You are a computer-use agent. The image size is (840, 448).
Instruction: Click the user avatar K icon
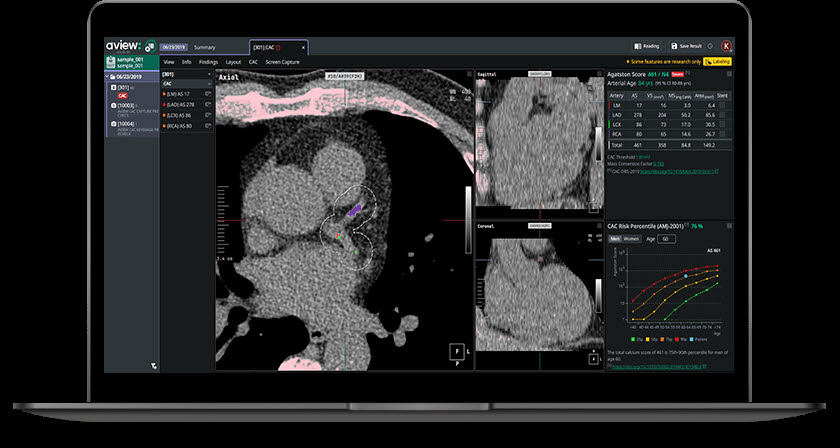[x=726, y=46]
